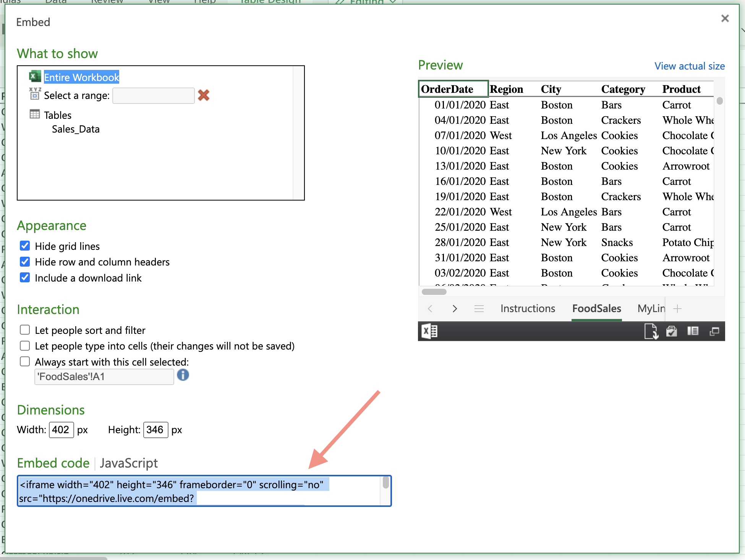
Task: Click the red X clear range icon
Action: pyautogui.click(x=204, y=95)
